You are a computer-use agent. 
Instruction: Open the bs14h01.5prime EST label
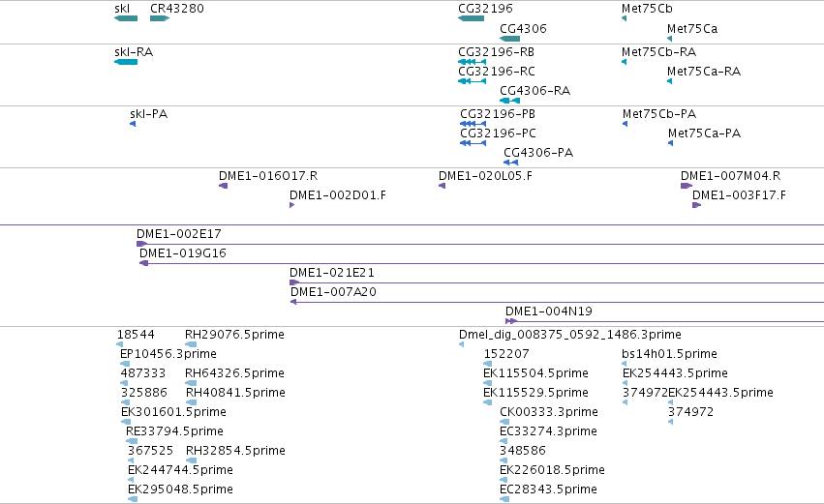[x=669, y=354]
